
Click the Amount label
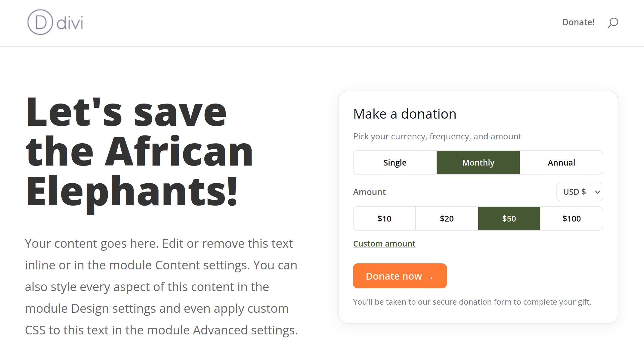click(x=369, y=192)
